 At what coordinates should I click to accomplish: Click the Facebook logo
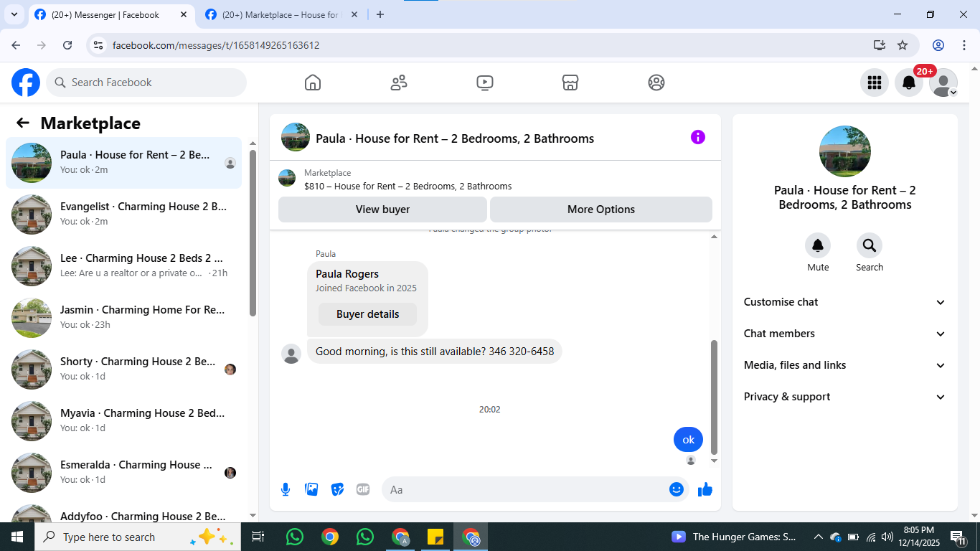coord(26,83)
